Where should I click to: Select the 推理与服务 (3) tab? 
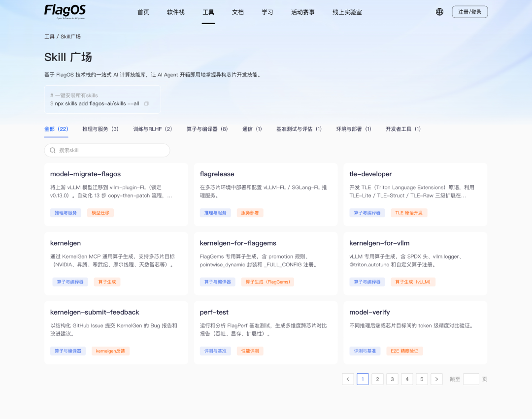tap(100, 129)
